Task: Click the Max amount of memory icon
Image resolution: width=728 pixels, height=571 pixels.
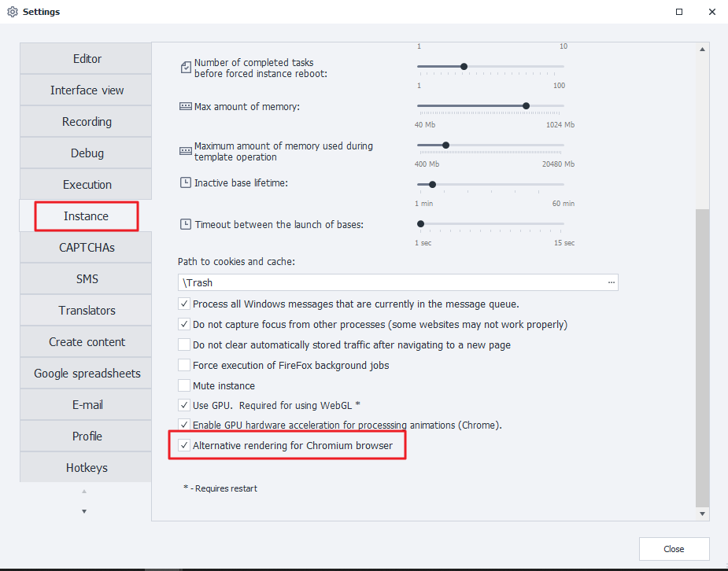Action: click(186, 106)
